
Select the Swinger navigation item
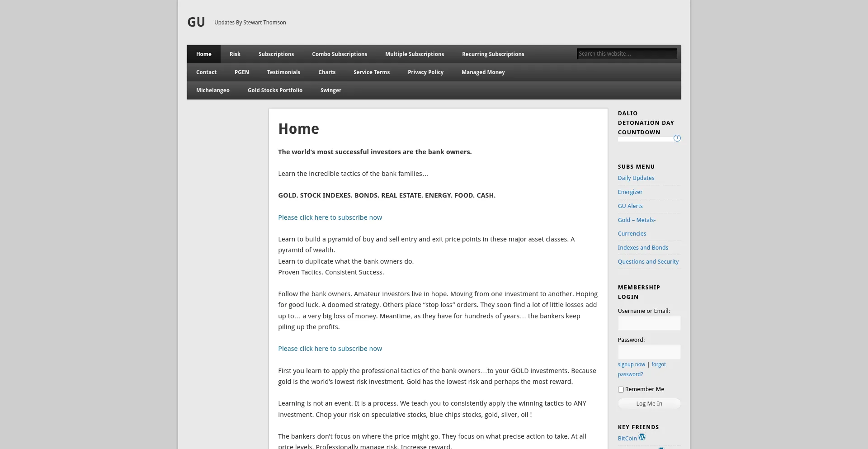pyautogui.click(x=330, y=90)
